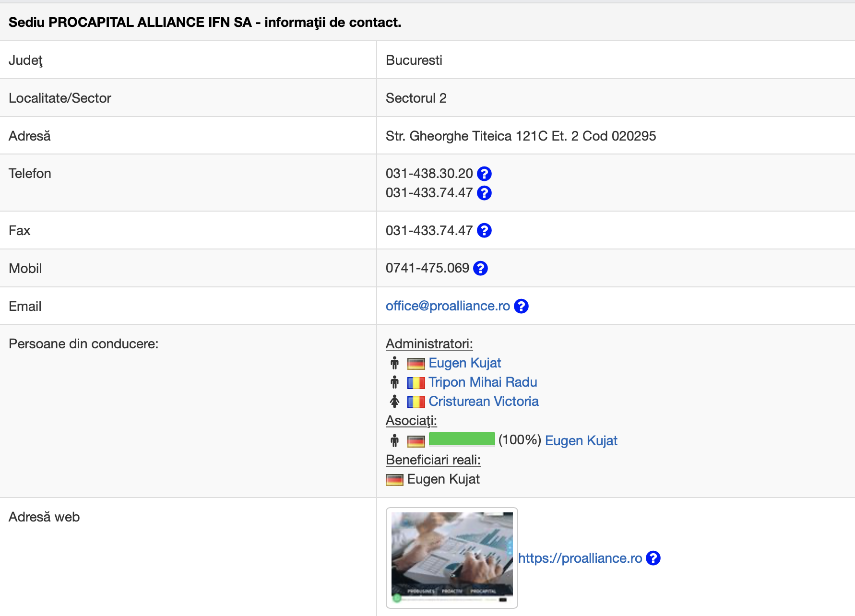855x616 pixels.
Task: Click help icon beside mobile 0741-475.069
Action: pos(480,269)
